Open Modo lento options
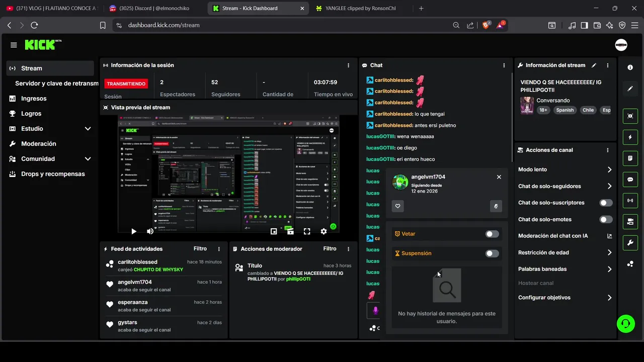The height and width of the screenshot is (362, 644). [x=565, y=169]
